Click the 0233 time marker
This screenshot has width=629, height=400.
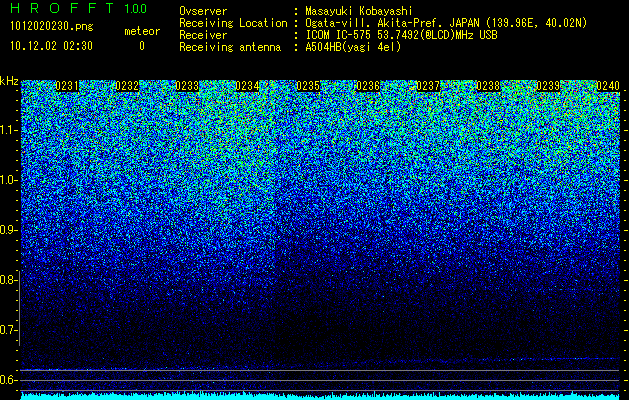187,86
